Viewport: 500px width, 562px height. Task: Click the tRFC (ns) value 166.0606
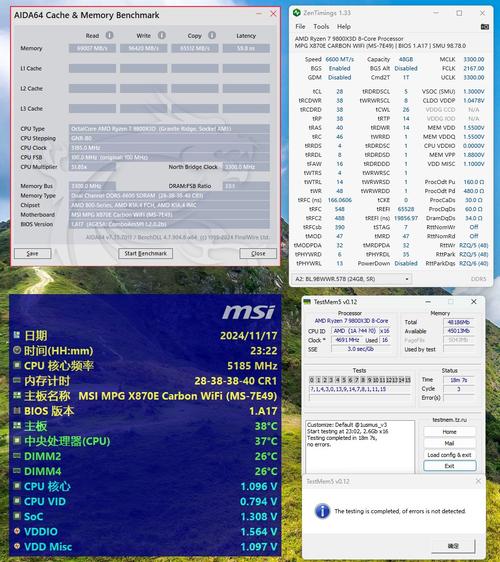coord(339,200)
